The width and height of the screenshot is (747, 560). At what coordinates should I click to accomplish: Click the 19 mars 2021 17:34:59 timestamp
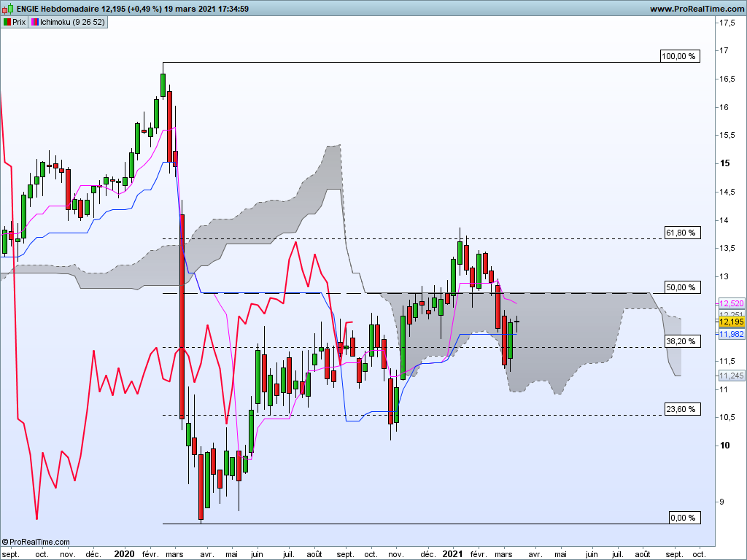206,9
